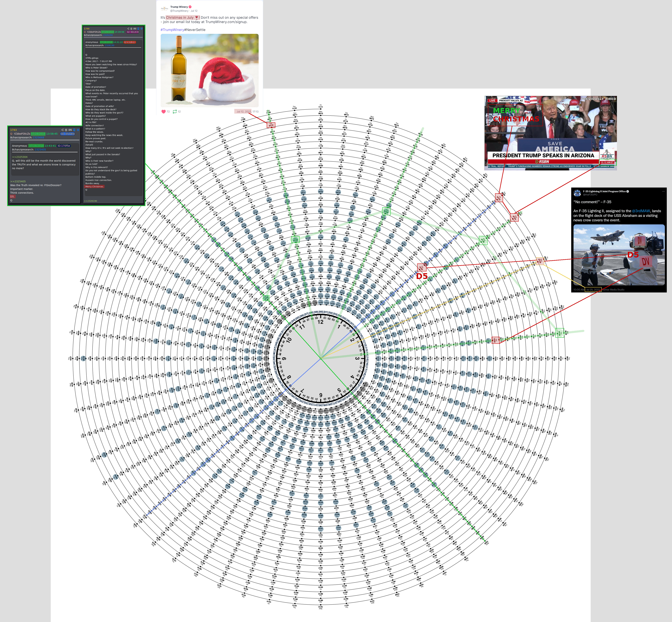Screen dimensions: 672x622
Task: Click the 'PRESIDENT TRUMP SPEAKS IN ARIZONA' banner
Action: pos(543,155)
